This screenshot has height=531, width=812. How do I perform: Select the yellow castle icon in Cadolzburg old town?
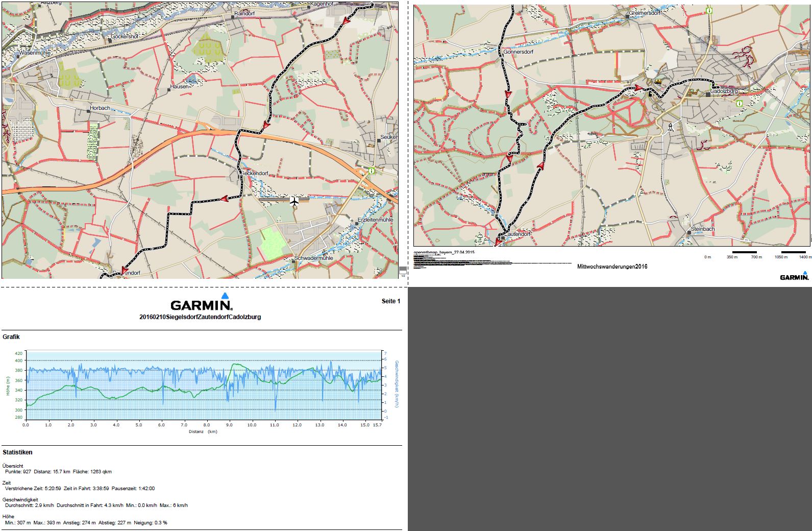pos(657,80)
